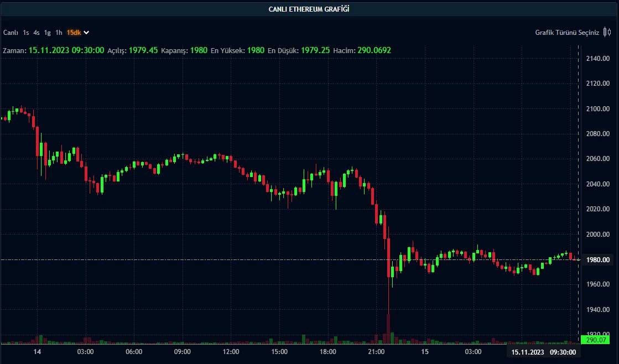Screen dimensions: 619x364
Task: Select the 1s time interval
Action: [26, 33]
